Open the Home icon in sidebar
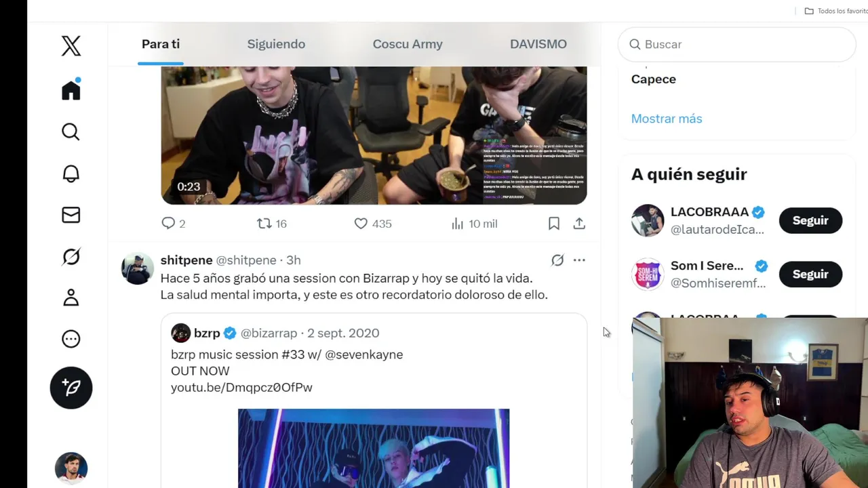Viewport: 868px width, 488px height. coord(71,89)
